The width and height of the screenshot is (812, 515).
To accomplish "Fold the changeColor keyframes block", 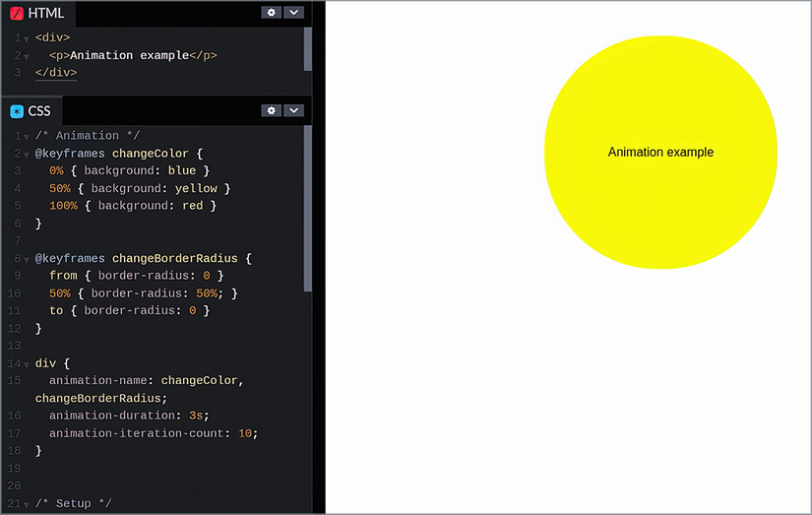I will 27,155.
